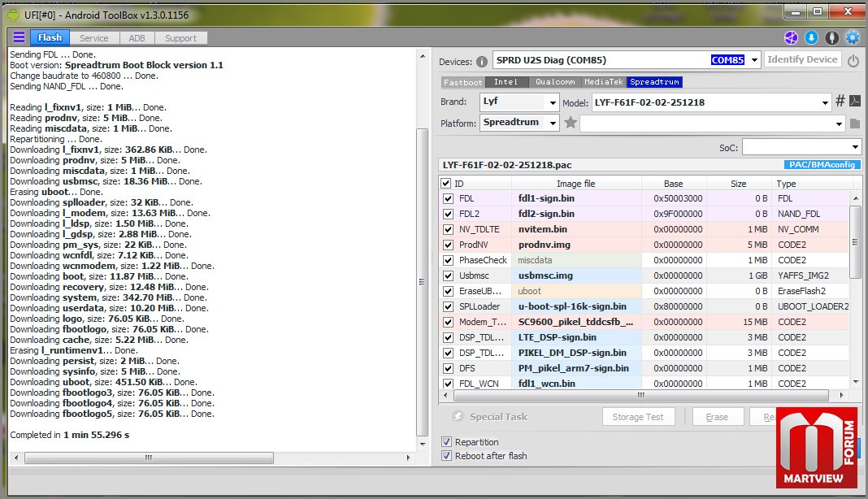Uncheck the Usbmsc checkbox
The height and width of the screenshot is (499, 868).
click(x=448, y=276)
